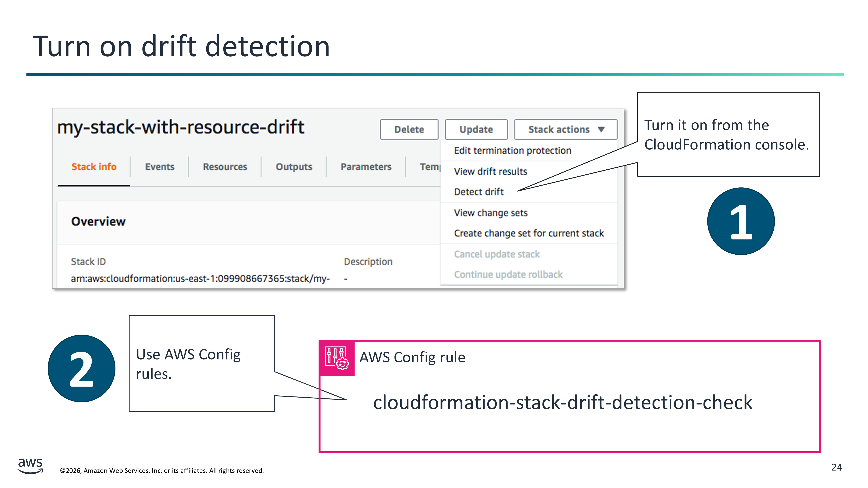This screenshot has height=488, width=868.
Task: Expand the Stack actions dropdown arrow
Action: tap(601, 129)
